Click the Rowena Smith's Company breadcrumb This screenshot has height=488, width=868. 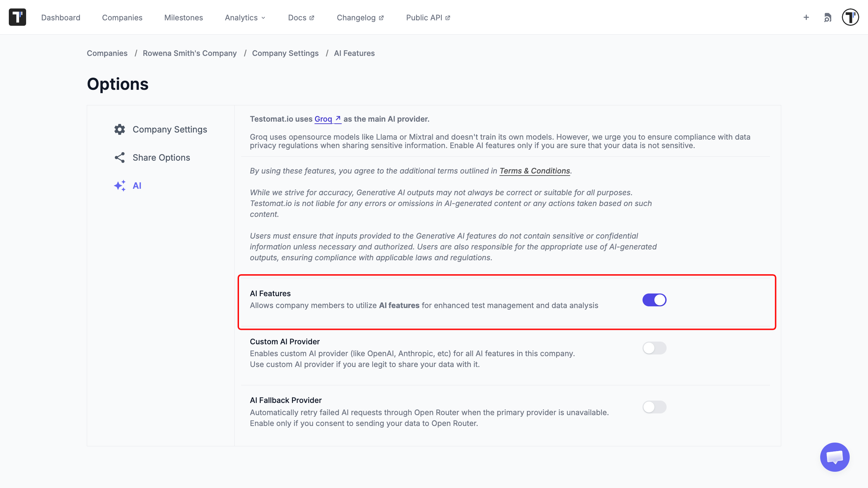coord(190,53)
